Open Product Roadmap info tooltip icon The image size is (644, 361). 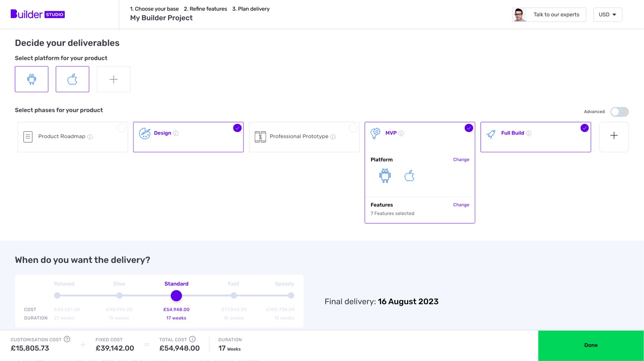pos(90,137)
